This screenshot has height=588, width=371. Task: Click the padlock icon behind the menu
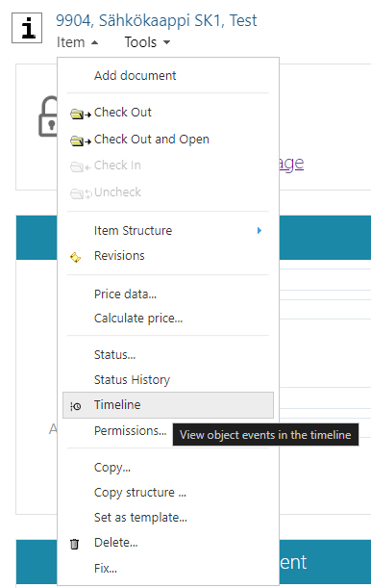pos(48,116)
